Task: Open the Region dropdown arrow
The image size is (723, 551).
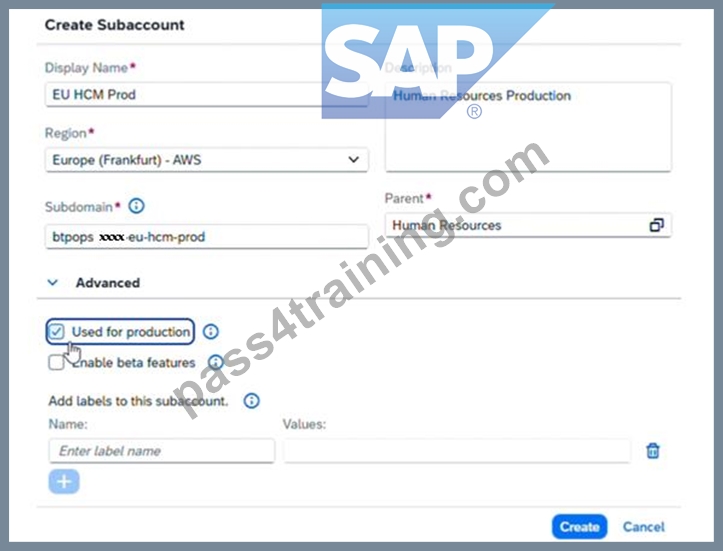Action: pyautogui.click(x=354, y=160)
